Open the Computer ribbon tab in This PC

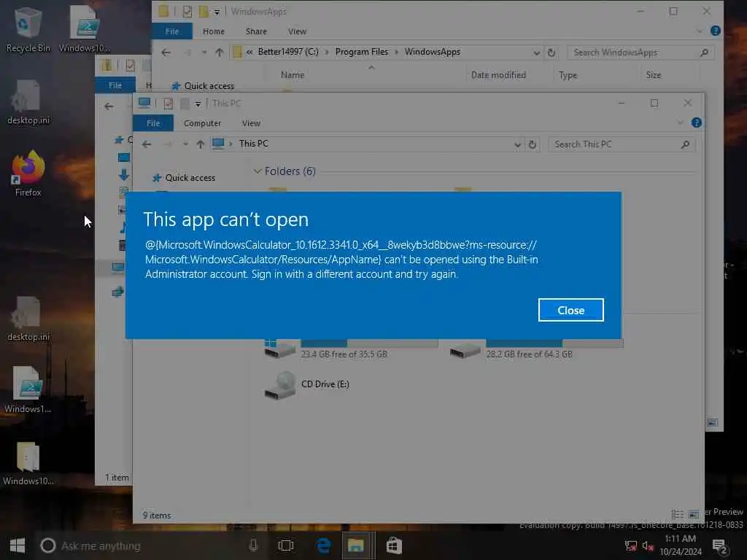(x=203, y=123)
